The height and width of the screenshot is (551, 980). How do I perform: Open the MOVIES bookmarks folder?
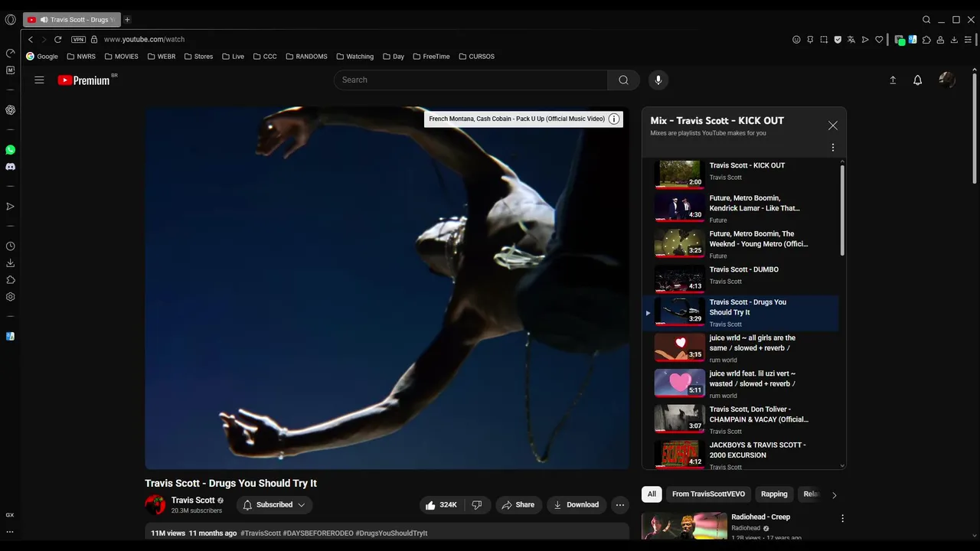click(121, 56)
